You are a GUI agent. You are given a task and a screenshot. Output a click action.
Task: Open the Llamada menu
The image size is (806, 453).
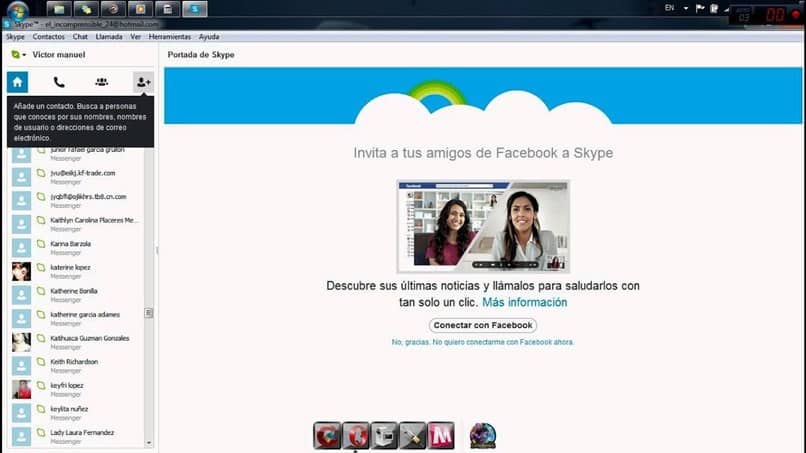pos(109,36)
